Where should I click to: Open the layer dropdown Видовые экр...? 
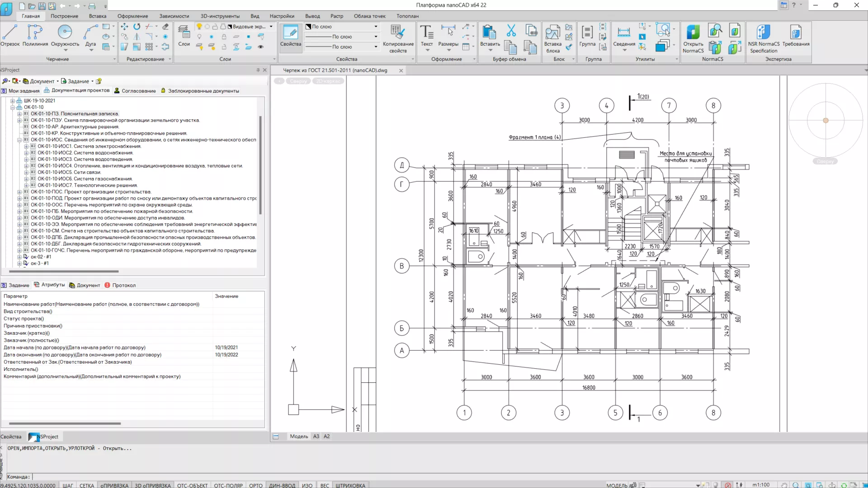point(271,27)
